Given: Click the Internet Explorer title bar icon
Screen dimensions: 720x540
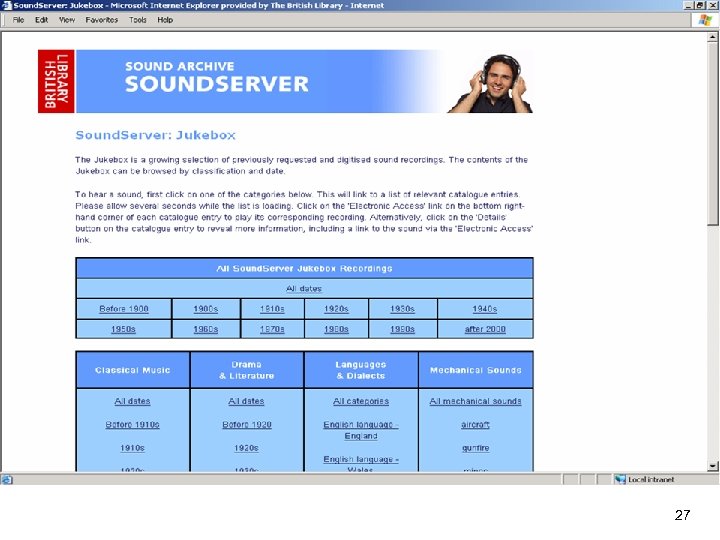Looking at the screenshot, I should point(6,5).
